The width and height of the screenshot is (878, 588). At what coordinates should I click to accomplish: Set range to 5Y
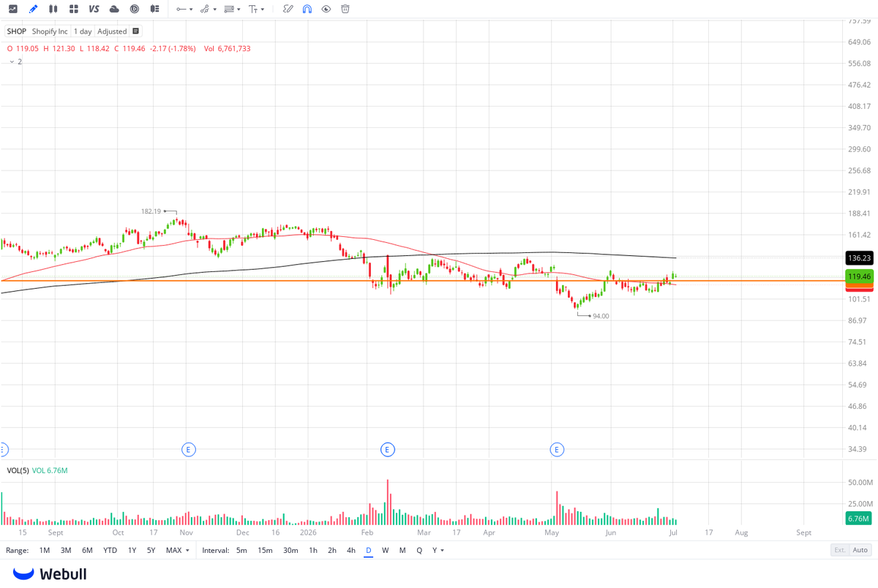pos(151,550)
